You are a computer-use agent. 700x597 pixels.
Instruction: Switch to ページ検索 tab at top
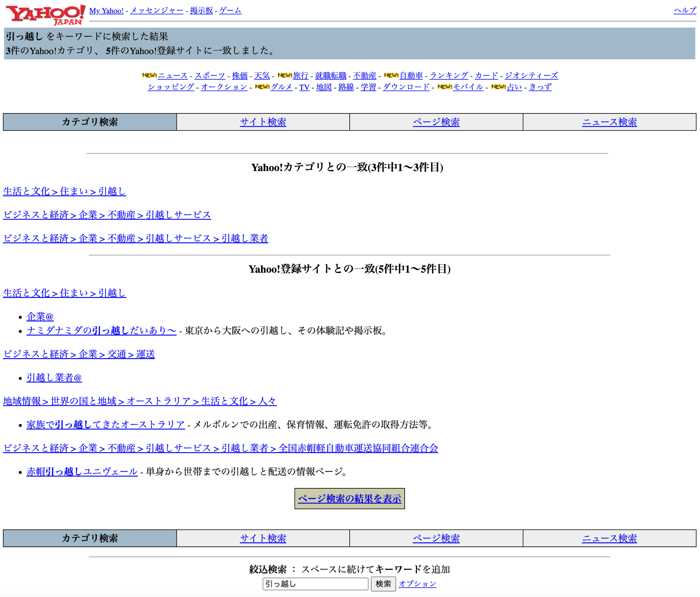click(x=436, y=122)
